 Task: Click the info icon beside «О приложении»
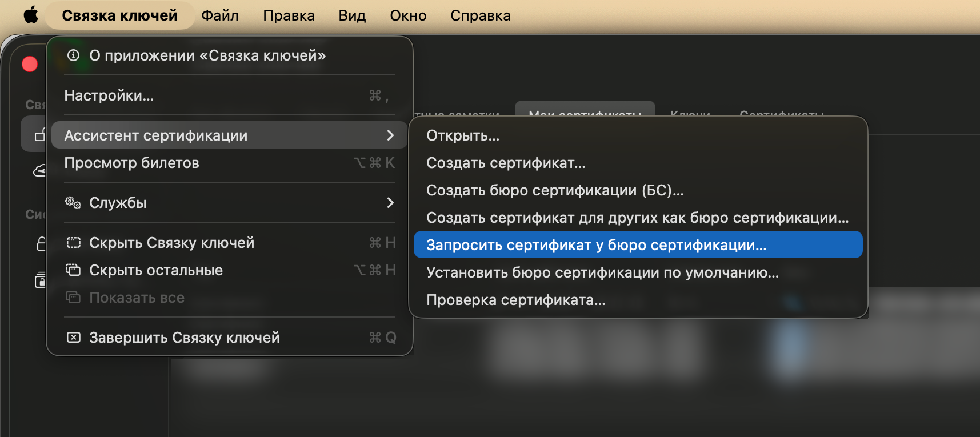(x=73, y=55)
